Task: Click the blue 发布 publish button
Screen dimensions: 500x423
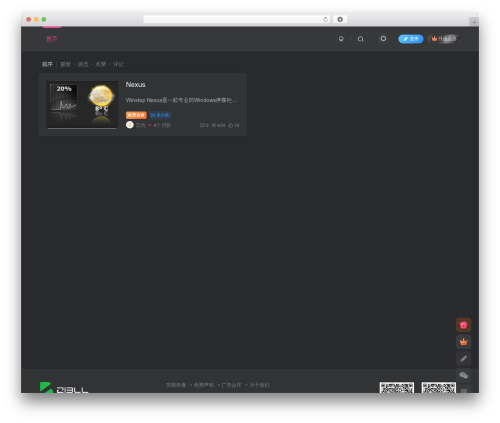Action: (x=411, y=39)
